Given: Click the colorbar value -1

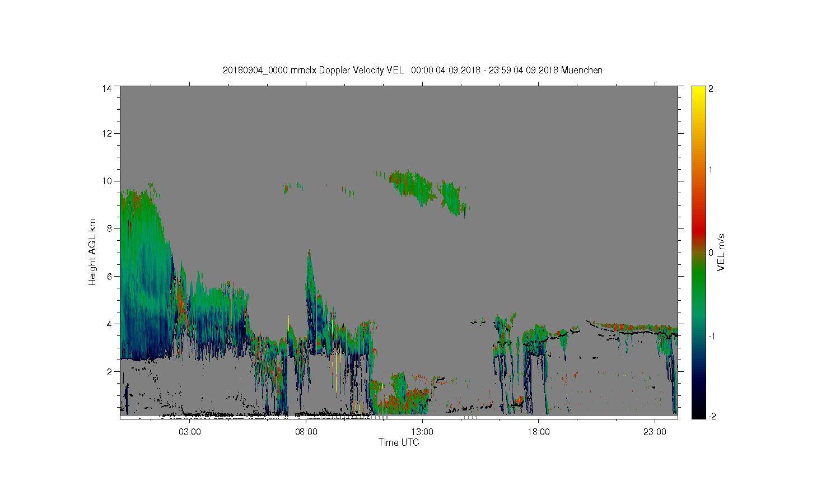Looking at the screenshot, I should pyautogui.click(x=711, y=336).
